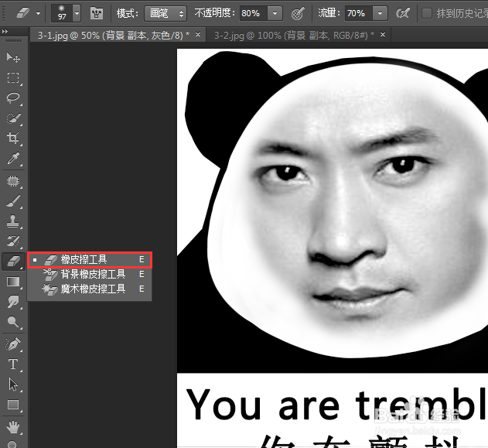Select the Hand tool
The width and height of the screenshot is (488, 448).
13,426
